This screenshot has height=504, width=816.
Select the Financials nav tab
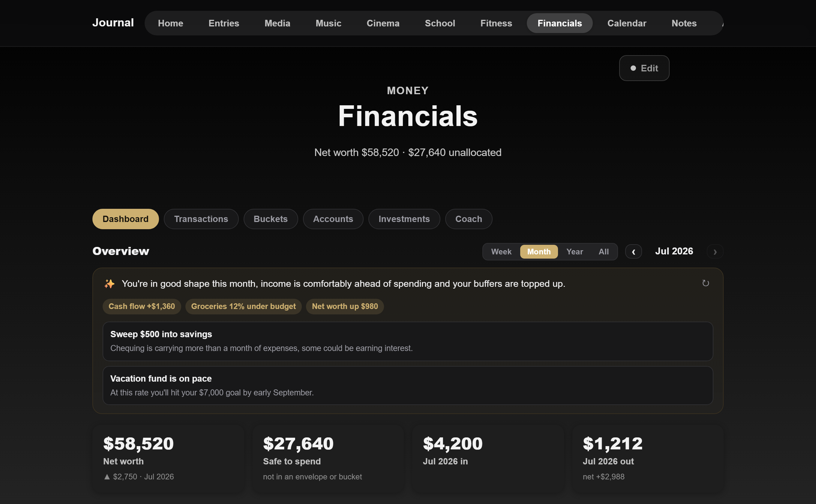click(x=559, y=23)
